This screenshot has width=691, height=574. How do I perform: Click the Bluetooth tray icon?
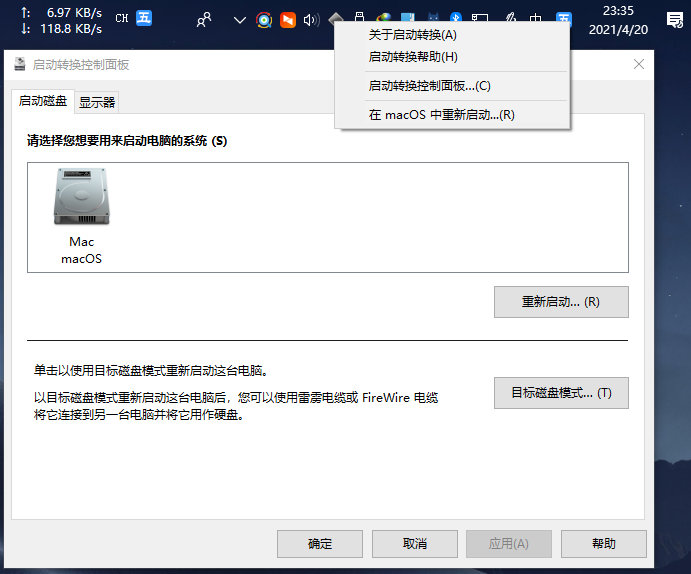point(456,17)
